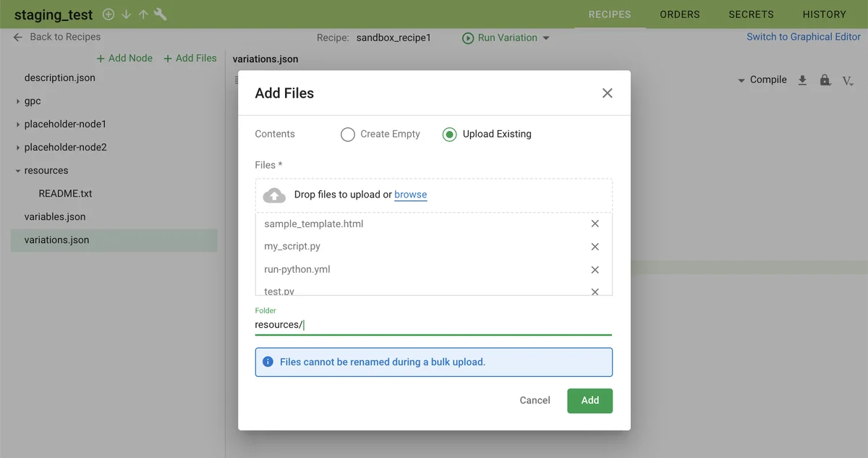Click the lock icon in the editor toolbar

[825, 80]
